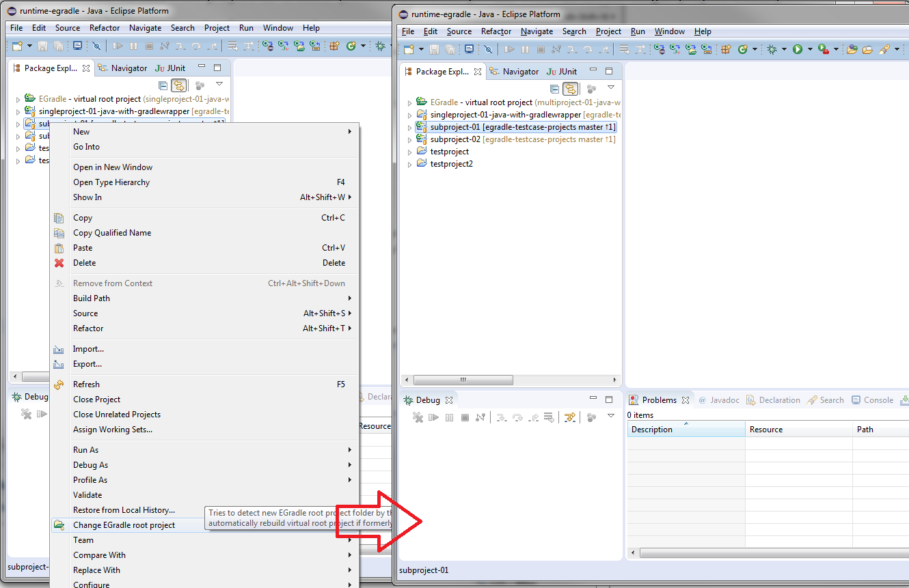The height and width of the screenshot is (588, 909).
Task: Click External Tools icon in right window toolbar
Action: pos(824,49)
